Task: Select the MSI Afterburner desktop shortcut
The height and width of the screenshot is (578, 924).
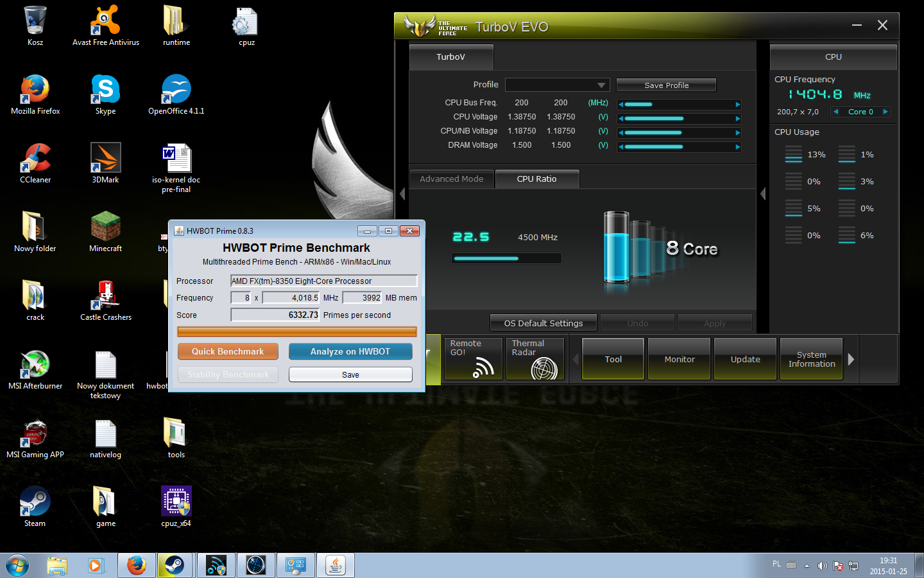Action: (35, 369)
